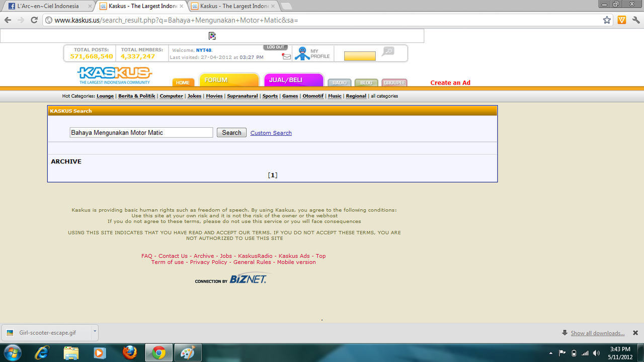Close the downloads bar

pyautogui.click(x=635, y=333)
